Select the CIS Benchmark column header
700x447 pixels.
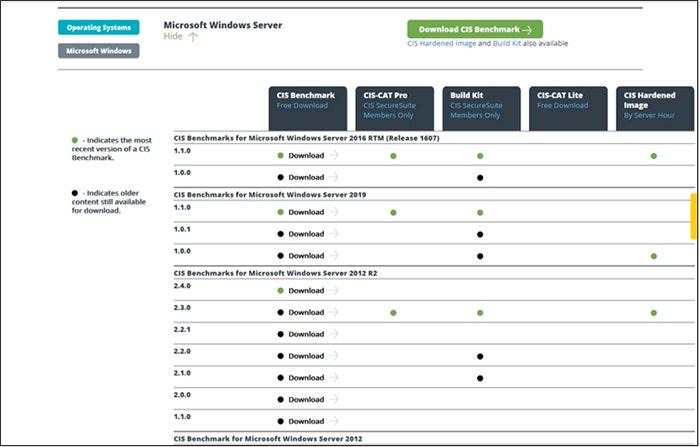(308, 109)
